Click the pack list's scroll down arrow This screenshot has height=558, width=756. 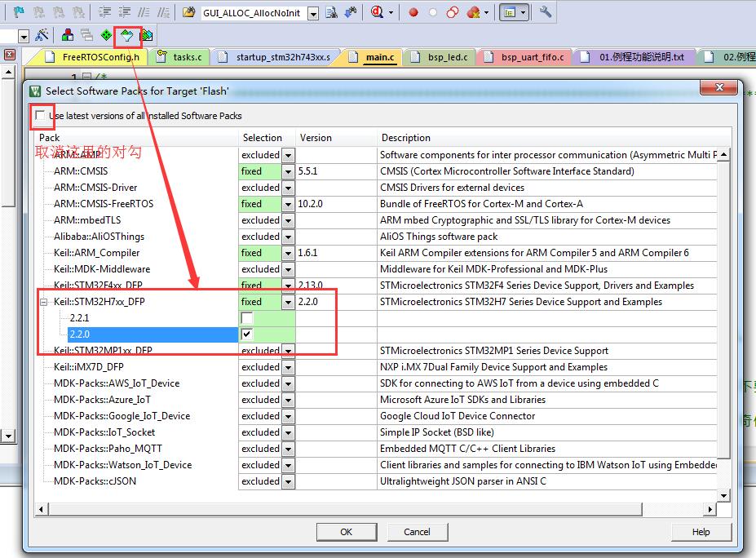723,496
